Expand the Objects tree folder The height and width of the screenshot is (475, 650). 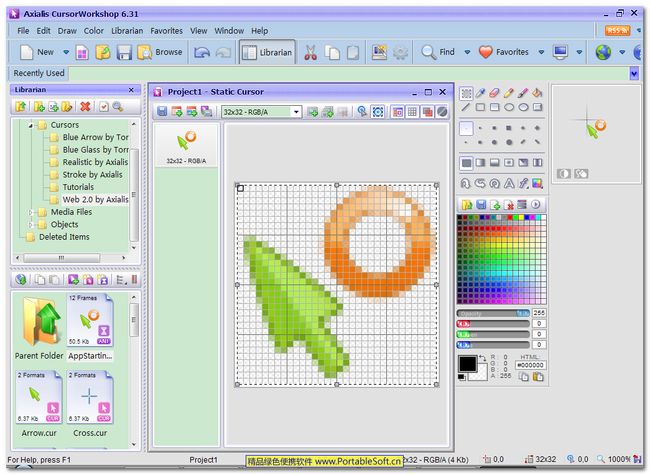tap(30, 225)
